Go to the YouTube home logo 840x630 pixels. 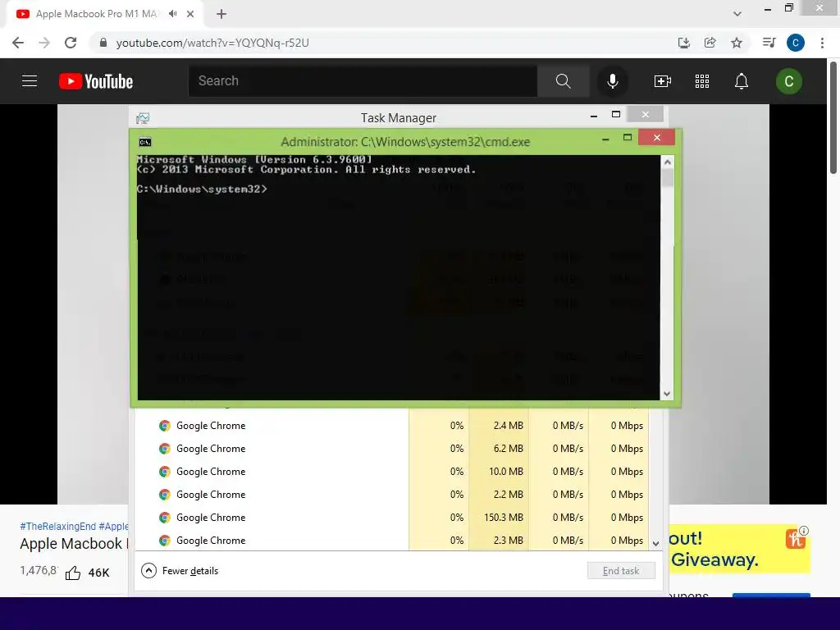click(96, 81)
